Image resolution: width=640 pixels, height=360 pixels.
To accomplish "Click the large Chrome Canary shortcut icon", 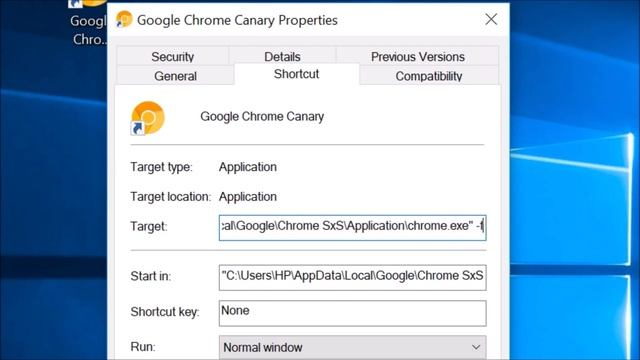I will (x=147, y=118).
